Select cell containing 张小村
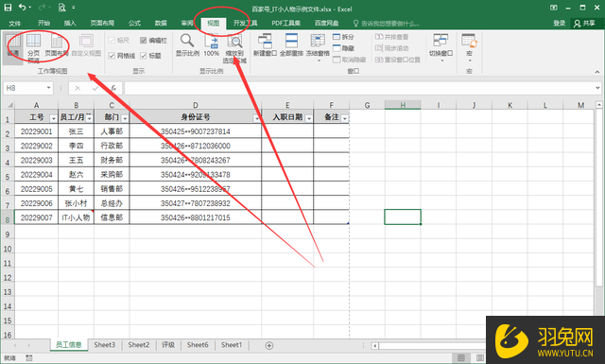Image resolution: width=605 pixels, height=364 pixels. [x=76, y=203]
